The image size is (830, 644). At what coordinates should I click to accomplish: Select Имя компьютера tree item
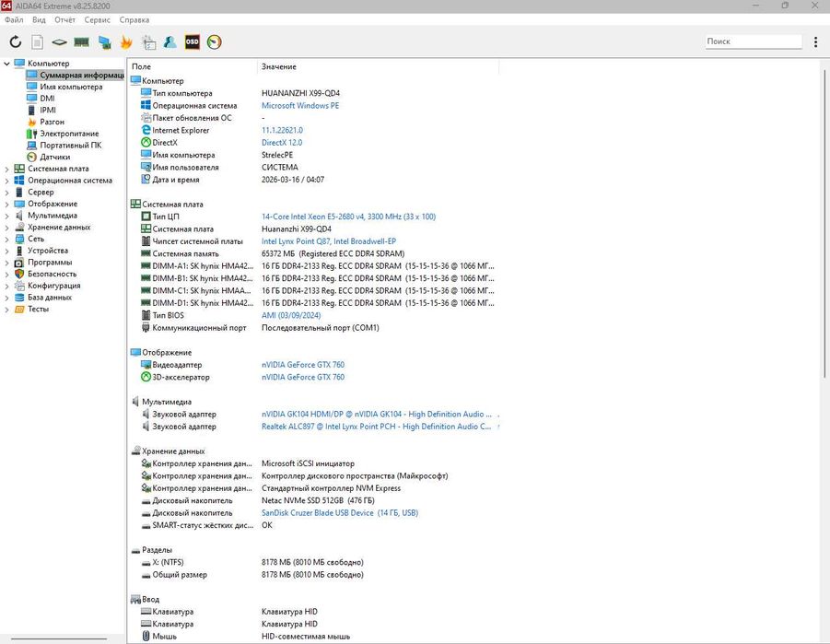[x=65, y=87]
